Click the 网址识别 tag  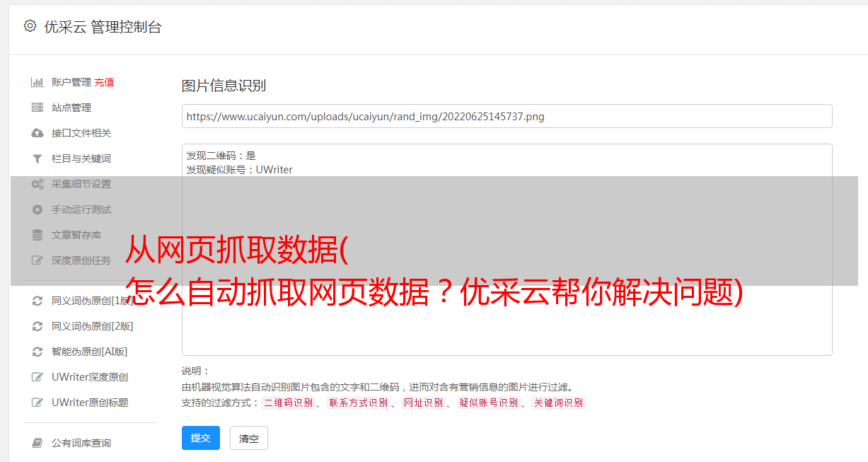pyautogui.click(x=423, y=403)
